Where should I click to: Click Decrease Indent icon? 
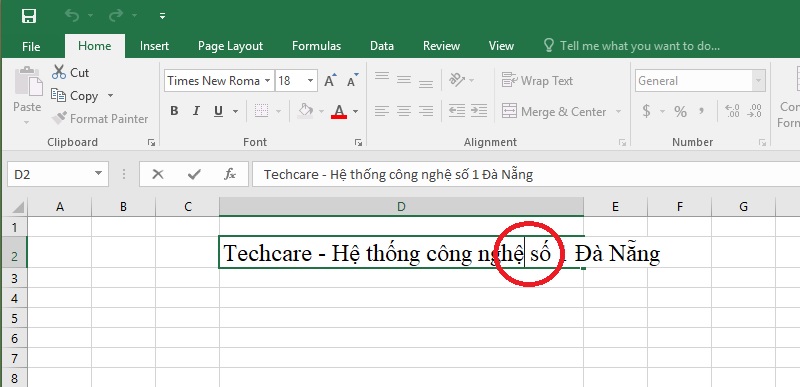coord(457,111)
